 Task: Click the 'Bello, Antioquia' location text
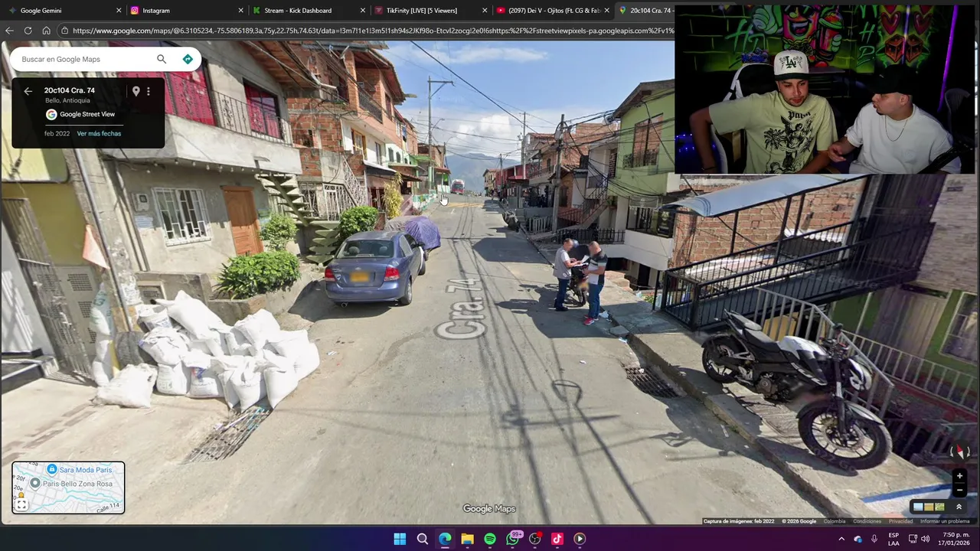(67, 100)
